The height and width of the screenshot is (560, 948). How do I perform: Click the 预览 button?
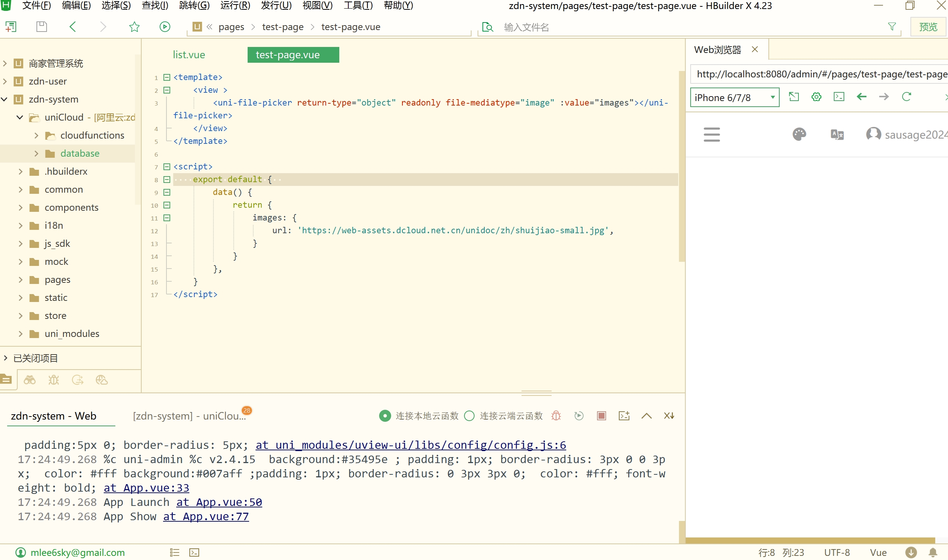click(x=928, y=27)
